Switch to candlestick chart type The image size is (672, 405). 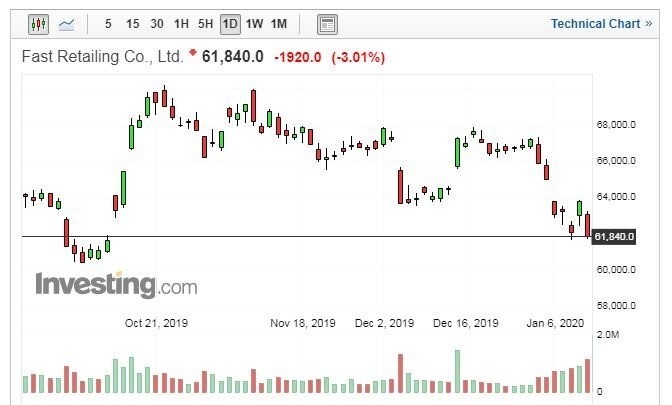click(x=39, y=24)
